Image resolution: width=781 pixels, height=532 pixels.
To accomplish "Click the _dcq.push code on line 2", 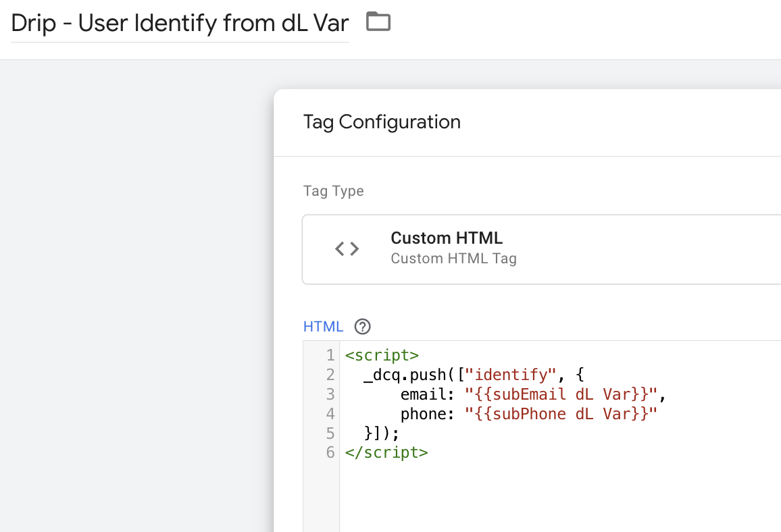I will 409,375.
